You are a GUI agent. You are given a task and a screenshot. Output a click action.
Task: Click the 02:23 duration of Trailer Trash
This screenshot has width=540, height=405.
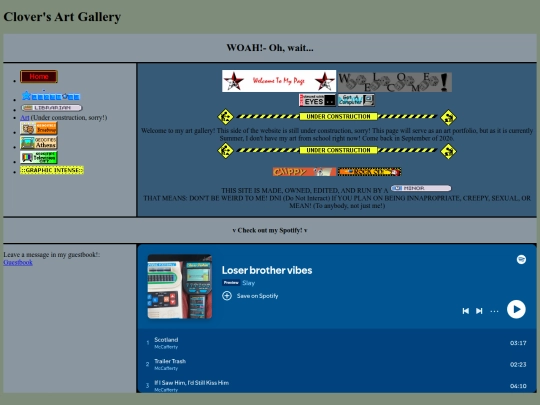tap(518, 364)
